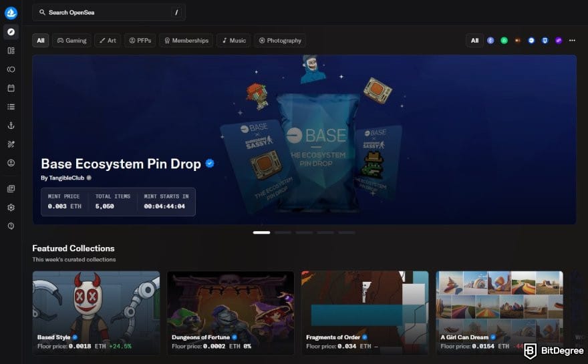The height and width of the screenshot is (364, 588).
Task: Jump to the fifth carousel slide indicator
Action: coord(347,232)
